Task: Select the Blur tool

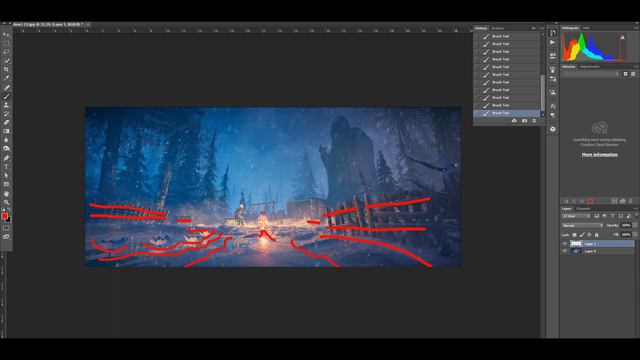Action: [x=6, y=140]
